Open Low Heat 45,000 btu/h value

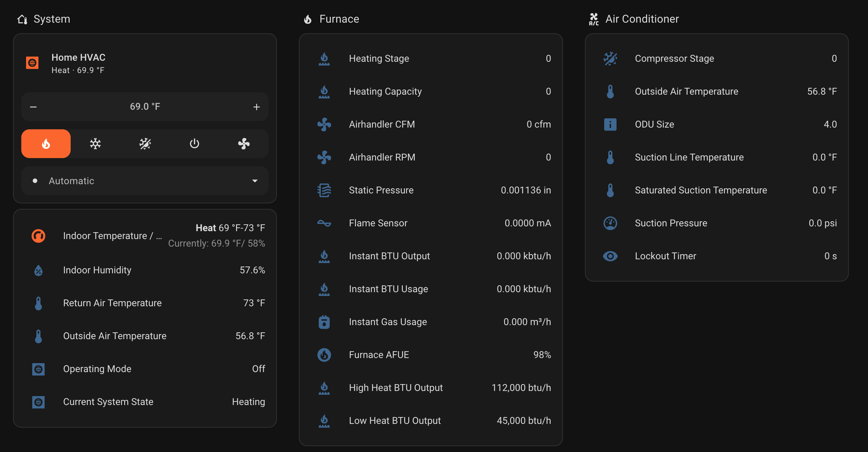[524, 421]
